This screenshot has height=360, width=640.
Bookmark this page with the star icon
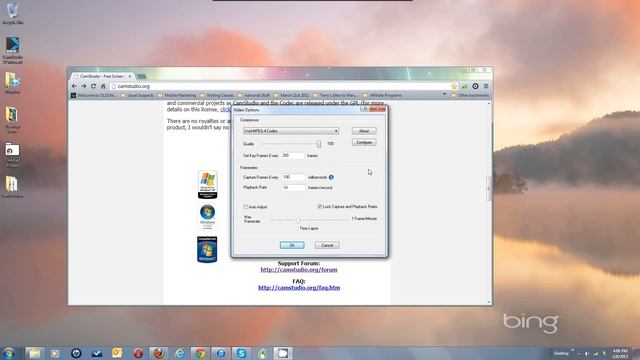pos(454,86)
